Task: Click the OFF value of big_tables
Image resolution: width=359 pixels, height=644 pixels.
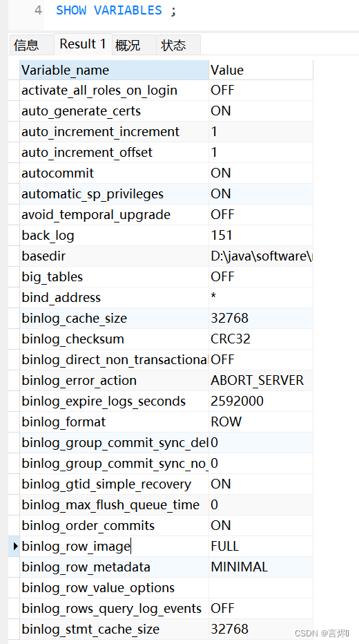Action: click(x=261, y=277)
